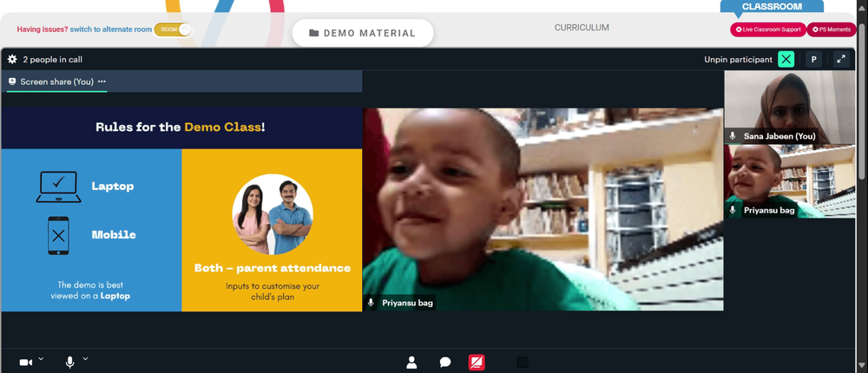Screen dimensions: 868x373
Task: Expand camera options chevron
Action: [41, 358]
